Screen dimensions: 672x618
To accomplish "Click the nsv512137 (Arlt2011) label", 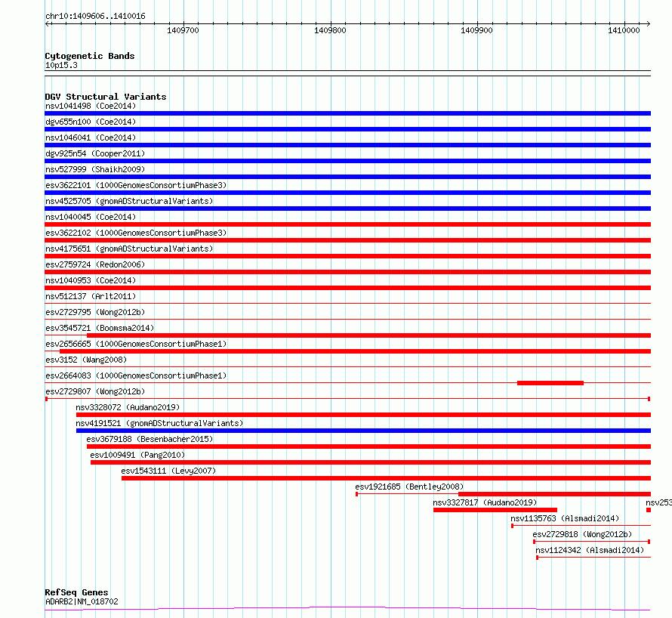I will (91, 296).
